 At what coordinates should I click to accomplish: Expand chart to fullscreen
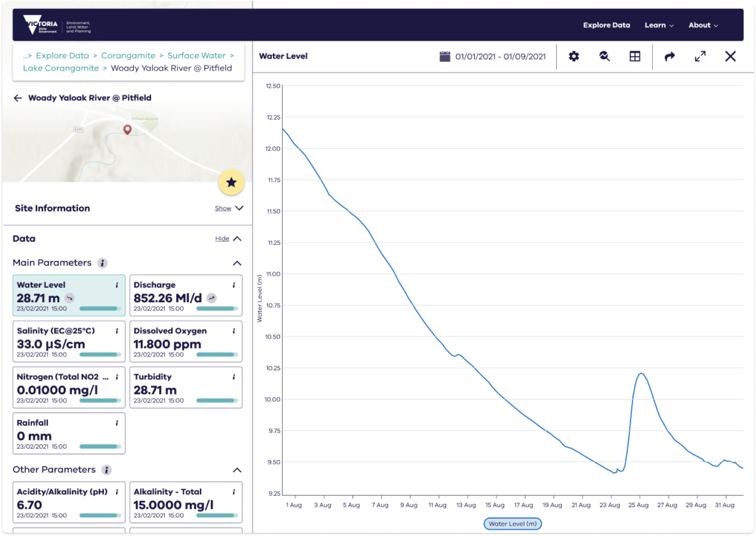pyautogui.click(x=700, y=56)
